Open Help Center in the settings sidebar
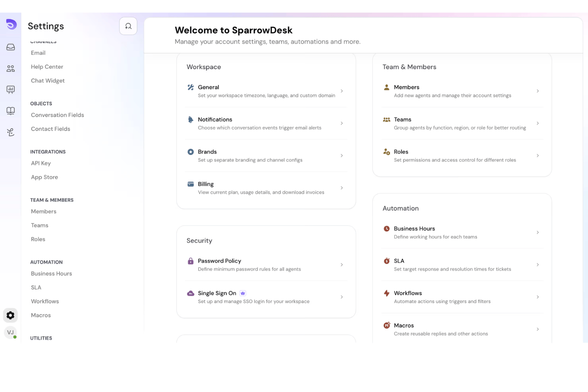 pos(47,67)
